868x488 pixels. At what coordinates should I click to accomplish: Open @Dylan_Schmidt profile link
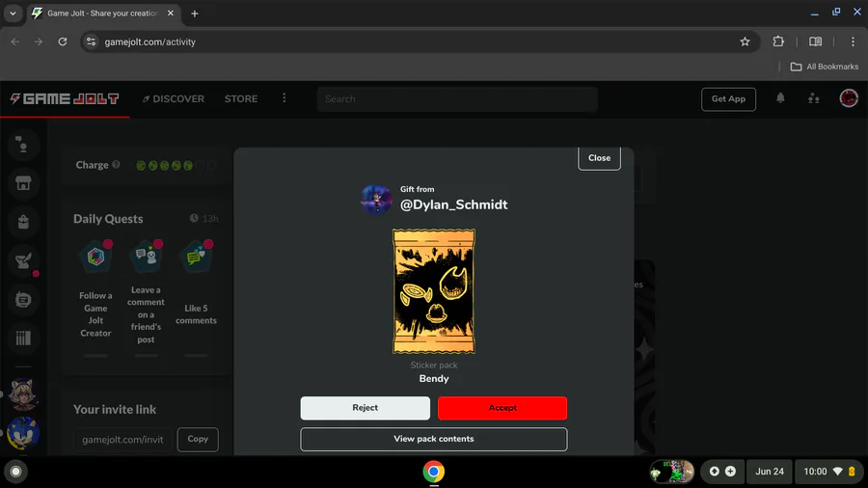click(453, 204)
